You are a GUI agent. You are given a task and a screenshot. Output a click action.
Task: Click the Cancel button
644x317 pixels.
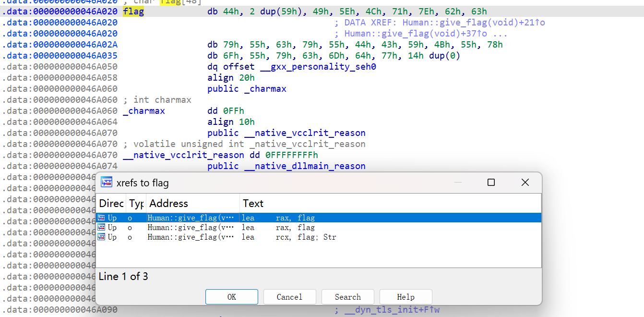point(290,297)
